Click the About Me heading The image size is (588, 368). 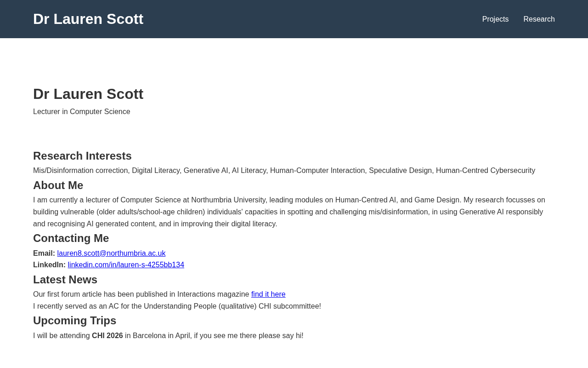[58, 185]
